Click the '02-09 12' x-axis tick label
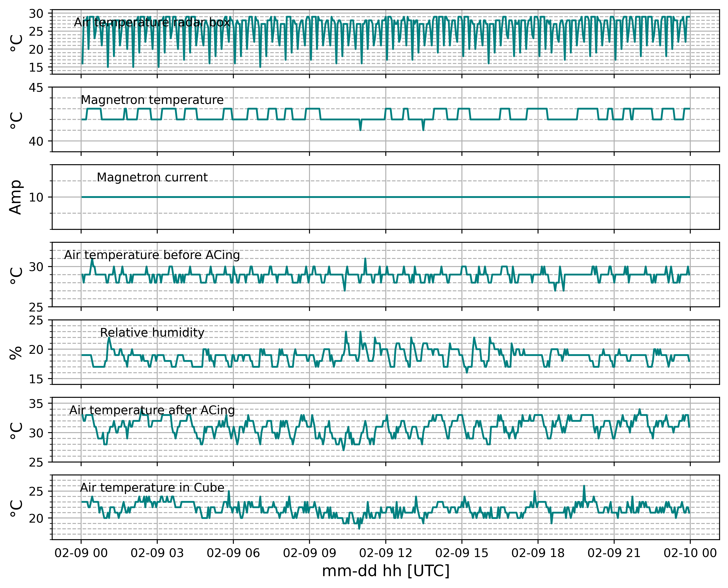This screenshot has height=588, width=728. (x=386, y=553)
